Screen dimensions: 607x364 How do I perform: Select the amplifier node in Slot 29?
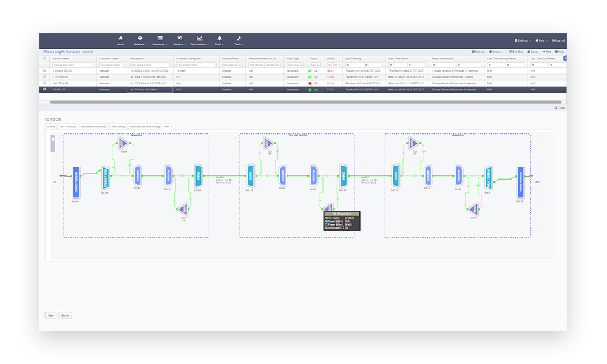[x=185, y=208]
